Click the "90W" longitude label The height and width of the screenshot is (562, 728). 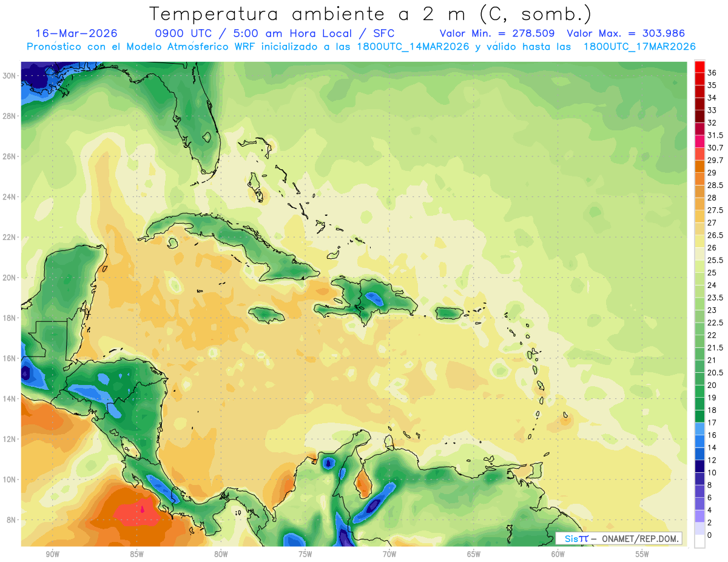tap(52, 554)
